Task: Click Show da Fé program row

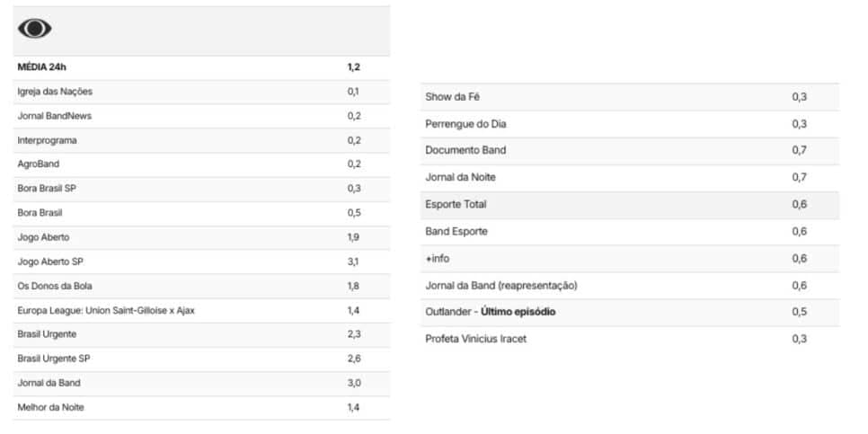Action: click(x=629, y=97)
